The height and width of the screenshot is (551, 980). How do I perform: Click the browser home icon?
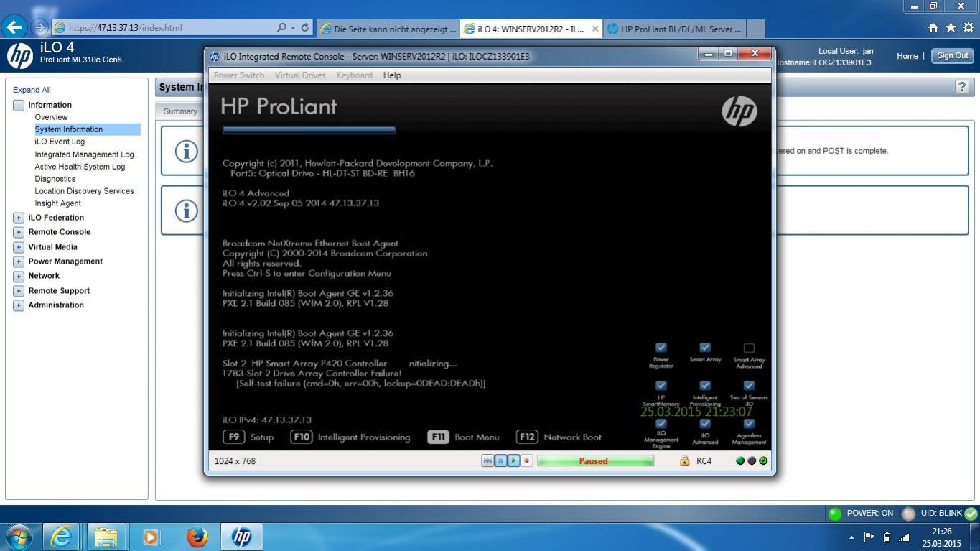933,28
